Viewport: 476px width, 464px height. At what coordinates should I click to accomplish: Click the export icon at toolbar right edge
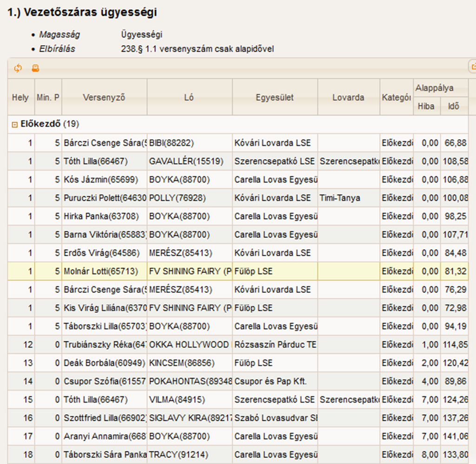[x=473, y=67]
